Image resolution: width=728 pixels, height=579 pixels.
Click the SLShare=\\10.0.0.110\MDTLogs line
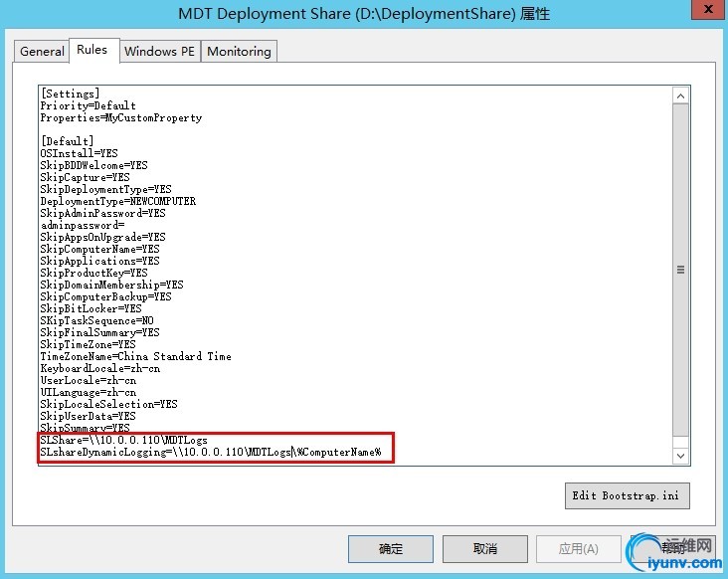click(124, 440)
